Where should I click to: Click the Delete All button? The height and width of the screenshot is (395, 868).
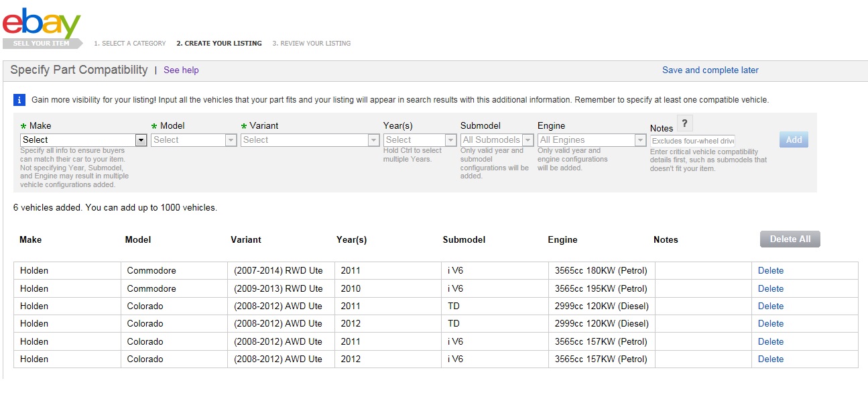[x=790, y=239]
